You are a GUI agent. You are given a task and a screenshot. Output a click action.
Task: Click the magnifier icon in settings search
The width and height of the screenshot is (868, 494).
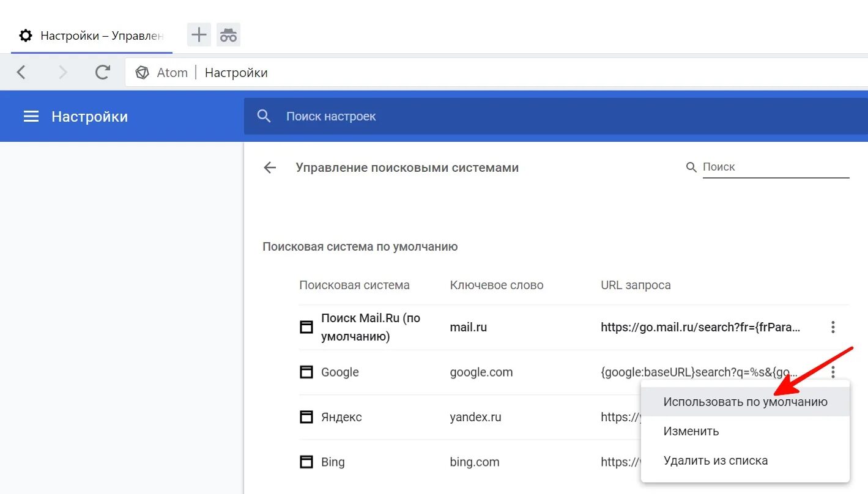(x=264, y=116)
